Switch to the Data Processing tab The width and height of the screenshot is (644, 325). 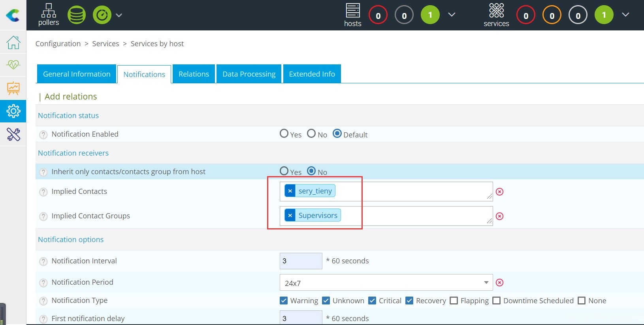[x=249, y=74]
